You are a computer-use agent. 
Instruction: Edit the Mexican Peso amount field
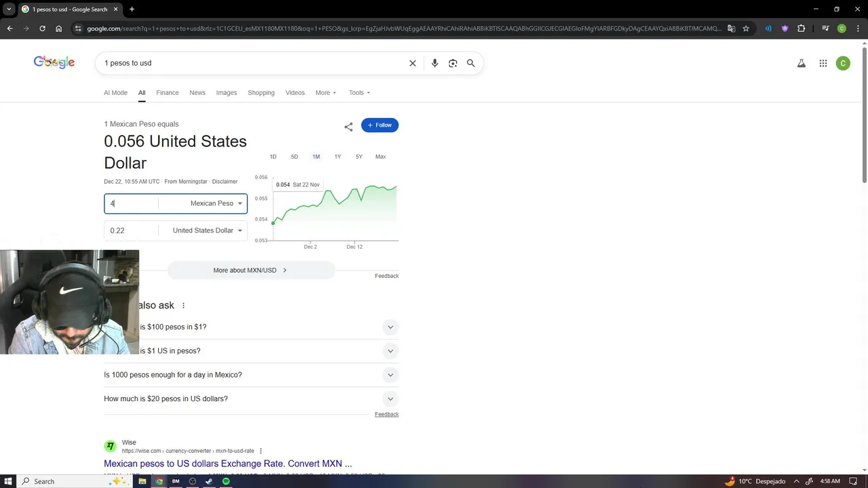(132, 203)
